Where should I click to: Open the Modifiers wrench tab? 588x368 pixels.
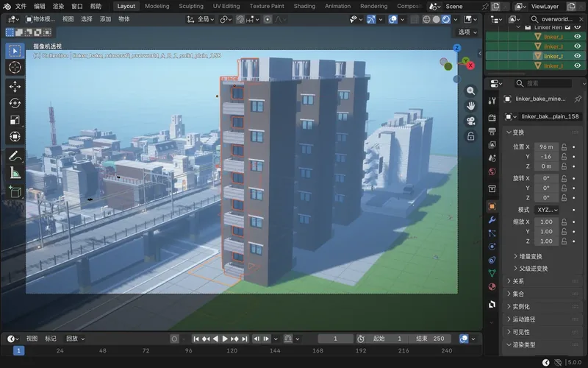click(492, 219)
